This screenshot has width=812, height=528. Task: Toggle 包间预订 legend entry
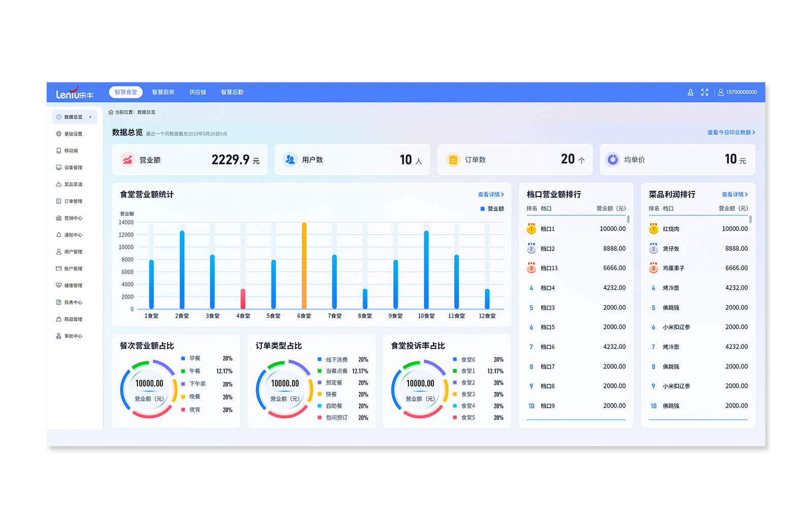point(332,418)
